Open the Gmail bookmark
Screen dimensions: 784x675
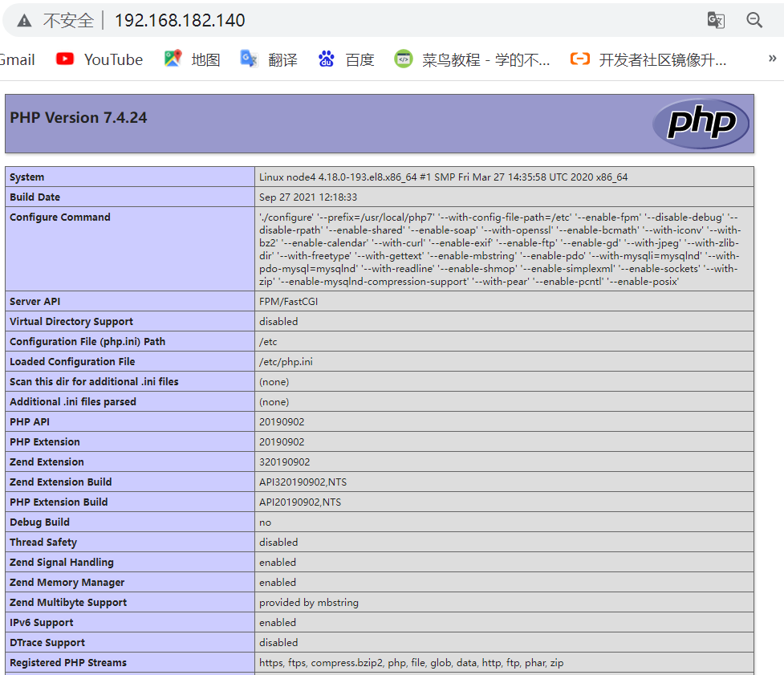click(17, 59)
